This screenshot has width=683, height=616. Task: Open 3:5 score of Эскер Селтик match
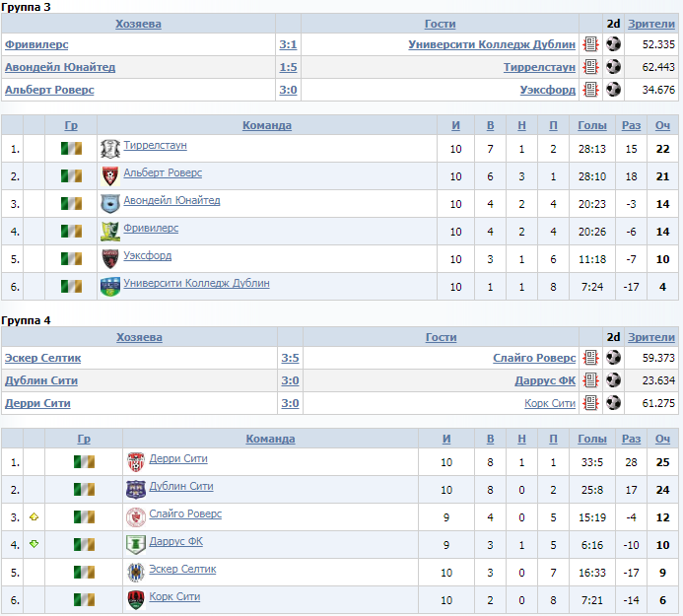[x=290, y=358]
